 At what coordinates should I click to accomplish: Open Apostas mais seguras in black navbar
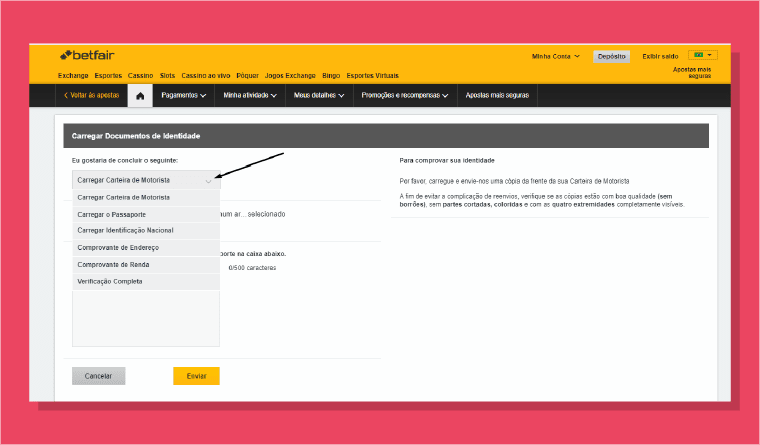[x=497, y=95]
